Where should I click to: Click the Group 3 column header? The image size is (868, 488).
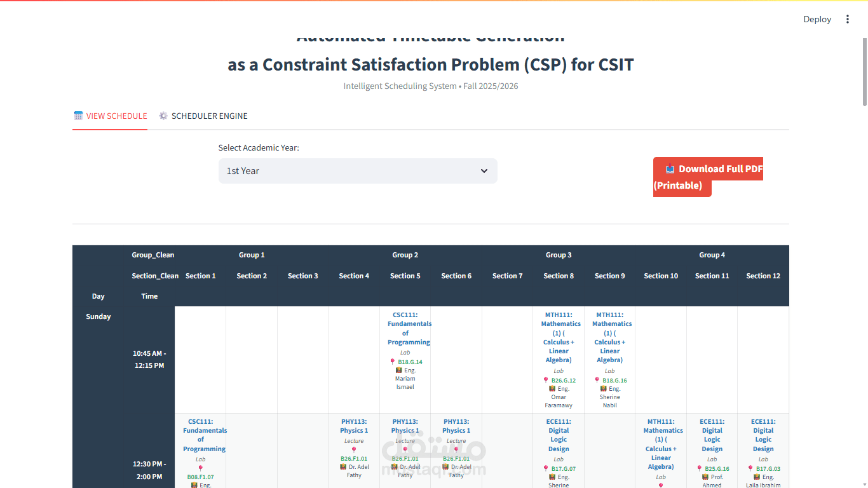pos(559,255)
